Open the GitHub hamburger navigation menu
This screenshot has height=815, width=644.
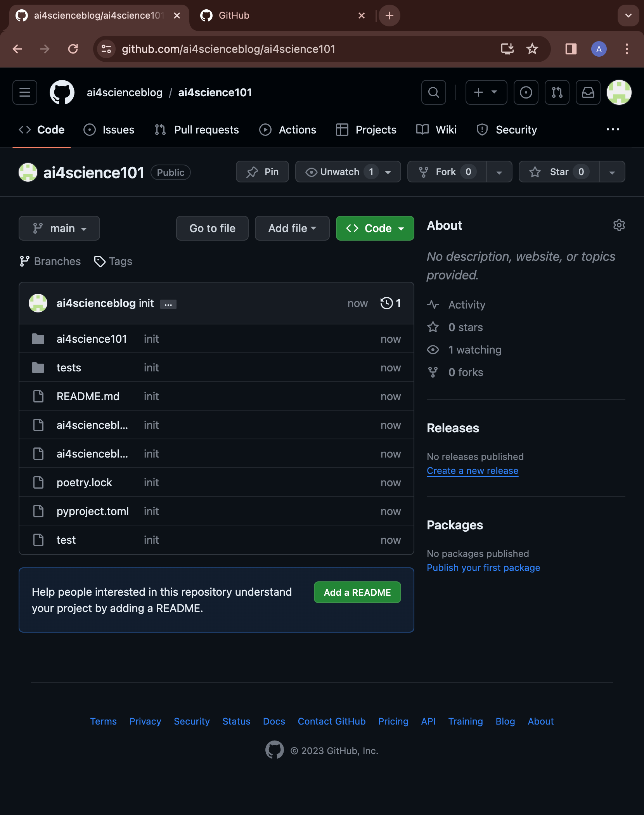(25, 92)
